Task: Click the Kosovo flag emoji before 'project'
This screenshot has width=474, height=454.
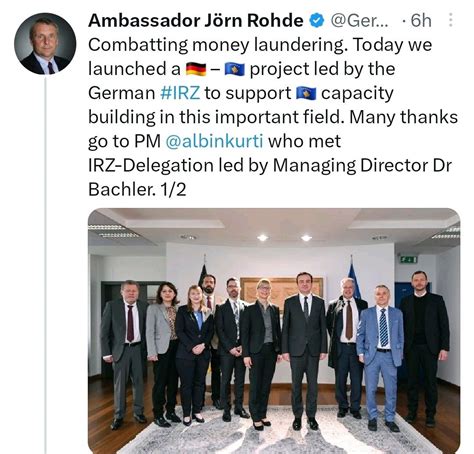Action: click(235, 69)
